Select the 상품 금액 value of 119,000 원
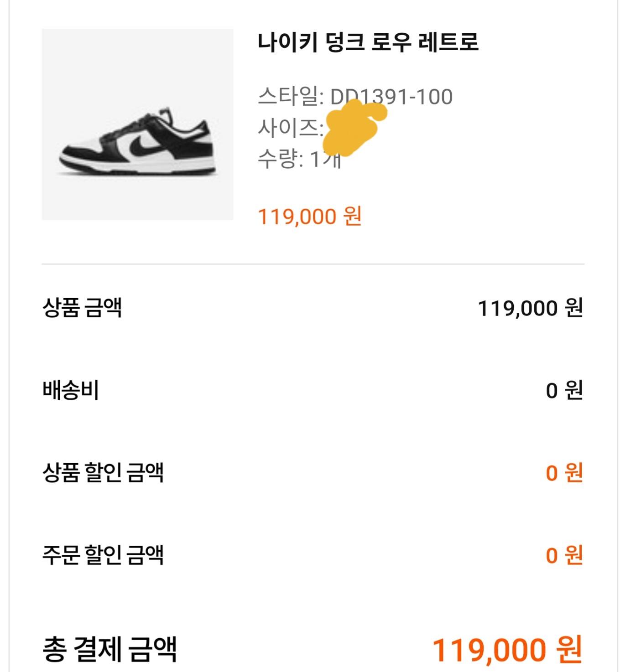 (530, 308)
